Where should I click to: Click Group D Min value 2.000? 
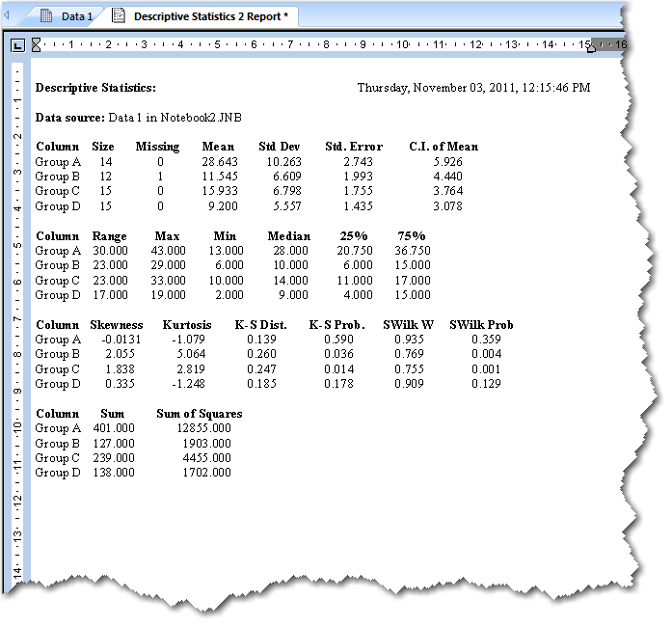point(228,295)
